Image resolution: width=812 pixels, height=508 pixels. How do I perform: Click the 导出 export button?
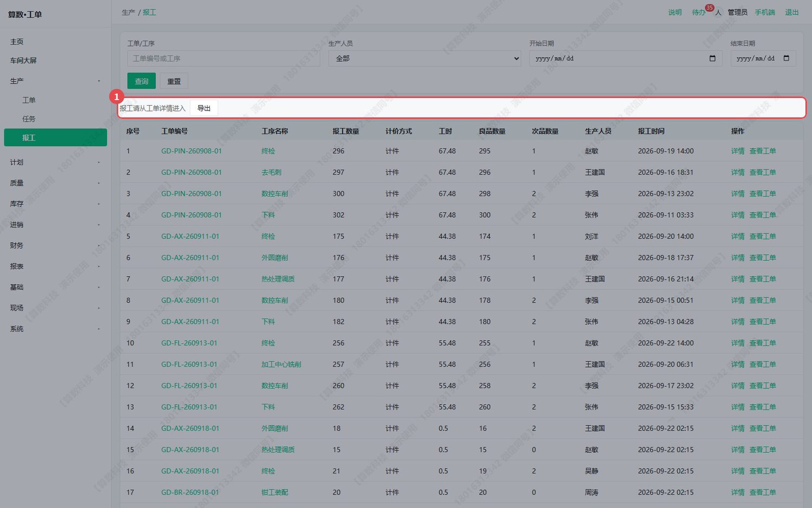(204, 108)
